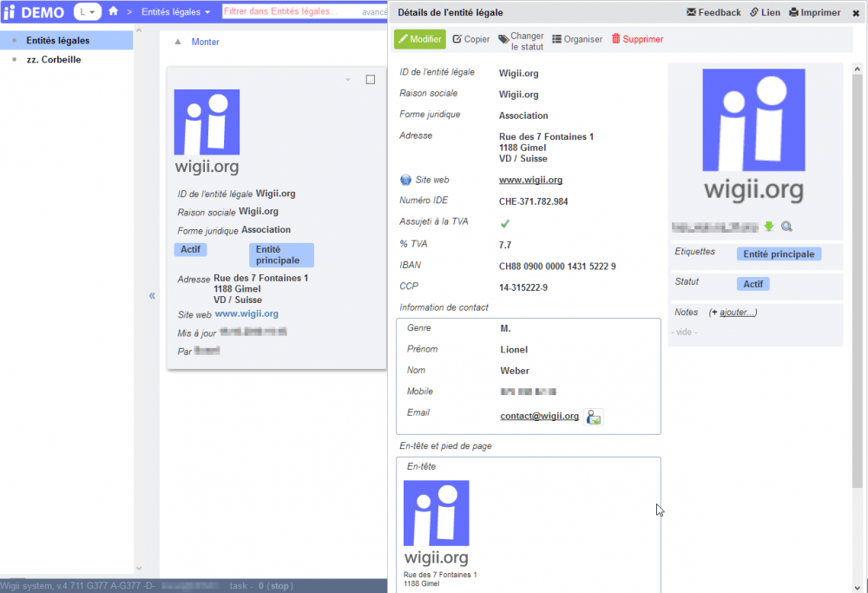The height and width of the screenshot is (593, 868).
Task: Click the Entité principale tag in the details
Action: (779, 254)
